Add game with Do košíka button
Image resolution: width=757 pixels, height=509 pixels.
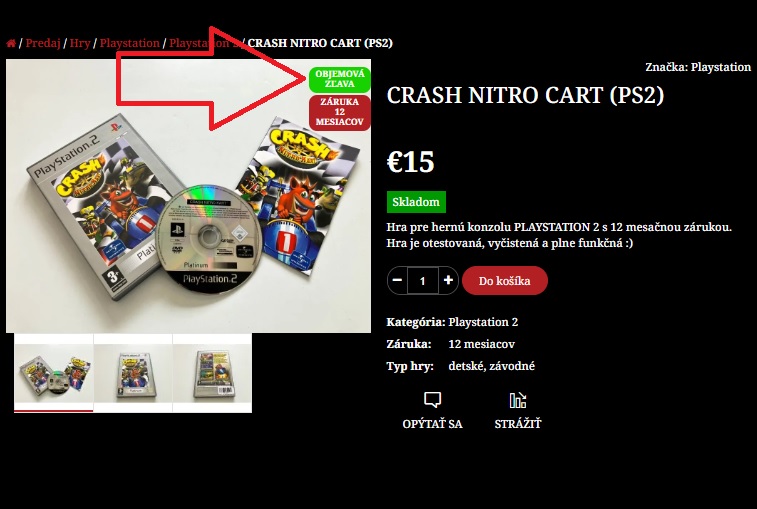coord(505,281)
